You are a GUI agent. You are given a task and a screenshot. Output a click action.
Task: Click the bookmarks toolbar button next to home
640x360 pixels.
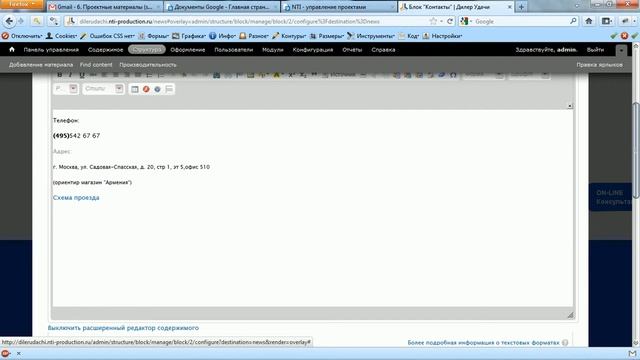click(x=607, y=21)
